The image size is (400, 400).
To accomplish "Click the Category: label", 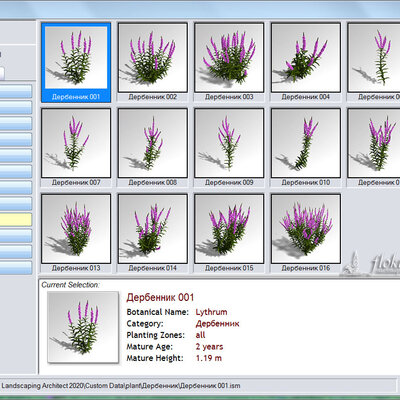I will tap(145, 324).
